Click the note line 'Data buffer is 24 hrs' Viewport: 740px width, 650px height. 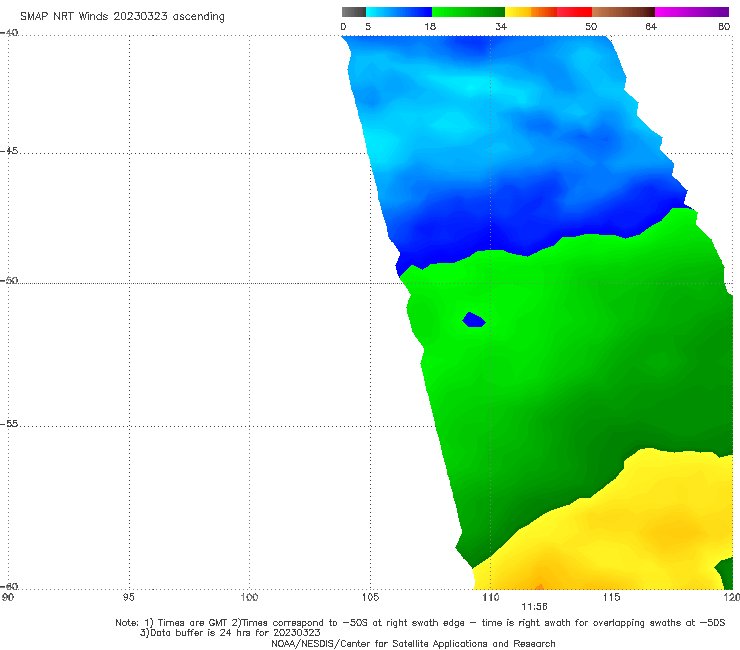(x=230, y=633)
